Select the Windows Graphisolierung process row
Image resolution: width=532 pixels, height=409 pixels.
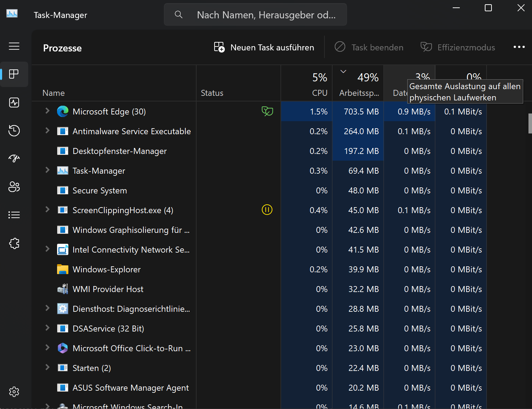coord(259,230)
